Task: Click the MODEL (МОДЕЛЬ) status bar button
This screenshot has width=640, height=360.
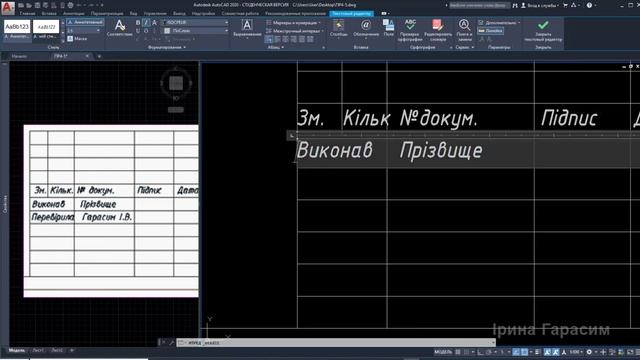Action: 443,352
